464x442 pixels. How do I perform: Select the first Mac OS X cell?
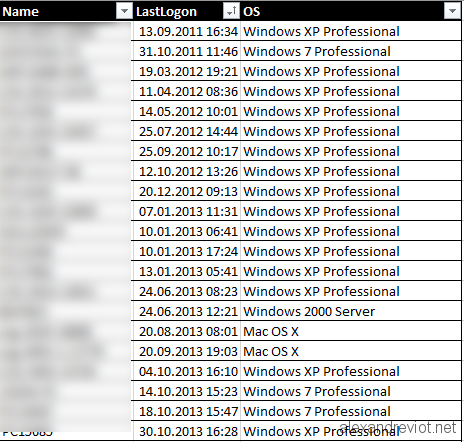(351, 331)
